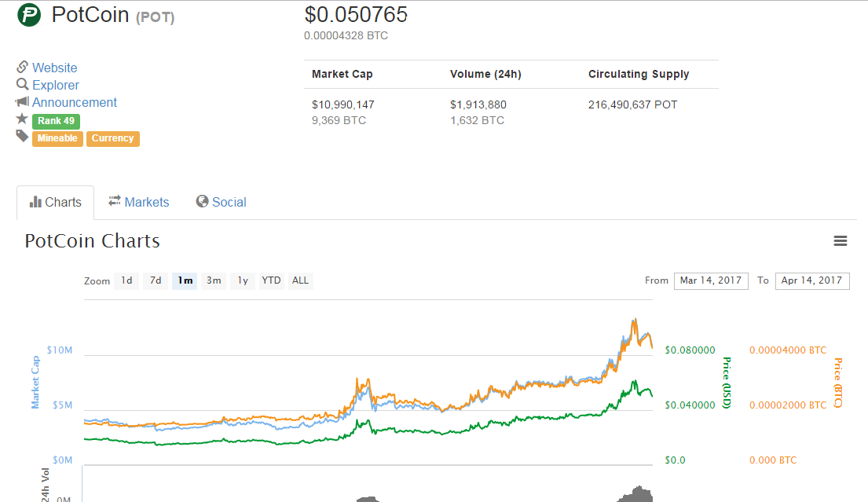Click the $5M market cap axis label
868x502 pixels.
63,405
